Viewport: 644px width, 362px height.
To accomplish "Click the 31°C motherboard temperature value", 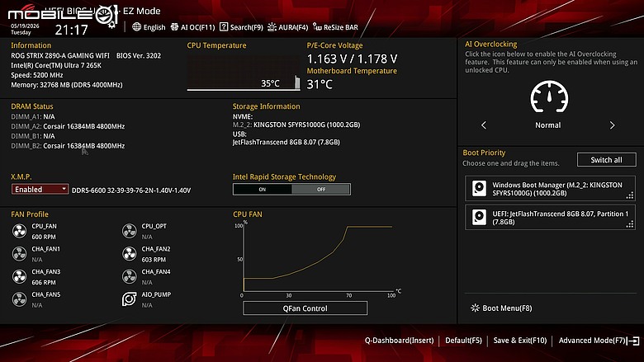I will coord(320,84).
